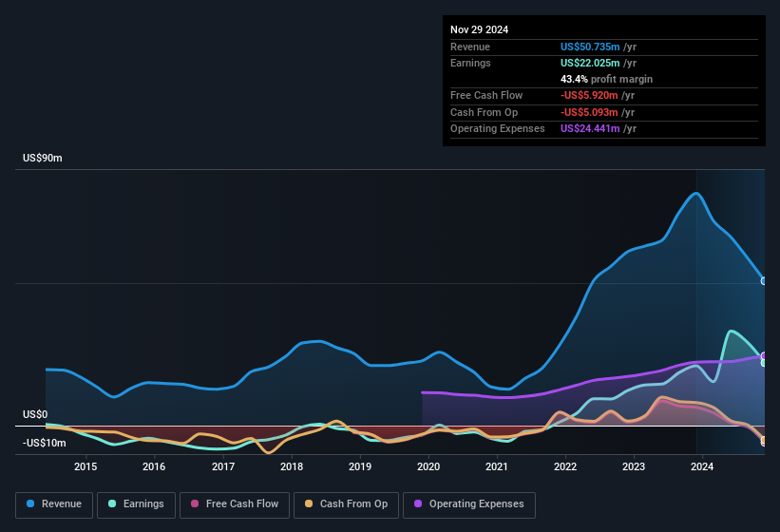Viewport: 780px width, 532px height.
Task: Click the 2023 x-axis label
Action: pos(634,466)
